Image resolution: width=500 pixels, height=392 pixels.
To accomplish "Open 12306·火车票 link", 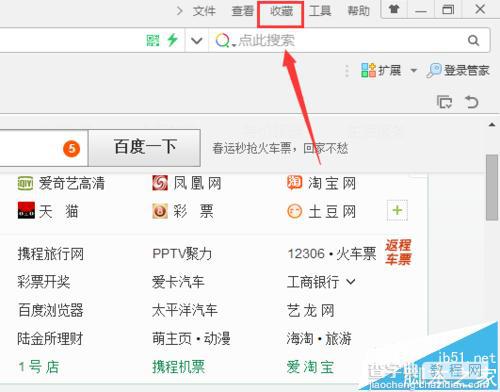I will coord(332,254).
